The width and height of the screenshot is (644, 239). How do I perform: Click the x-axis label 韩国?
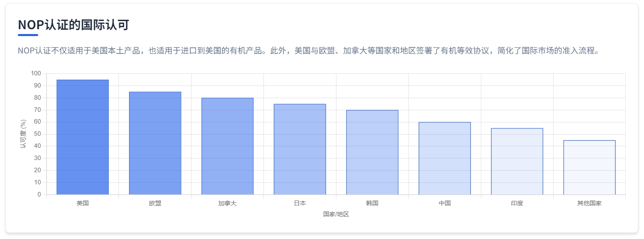click(x=372, y=203)
